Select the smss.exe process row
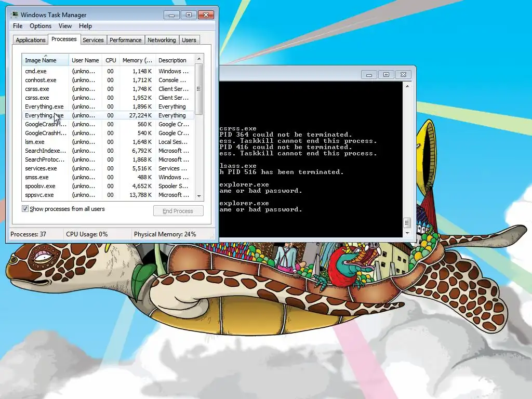The height and width of the screenshot is (399, 532). [108, 177]
